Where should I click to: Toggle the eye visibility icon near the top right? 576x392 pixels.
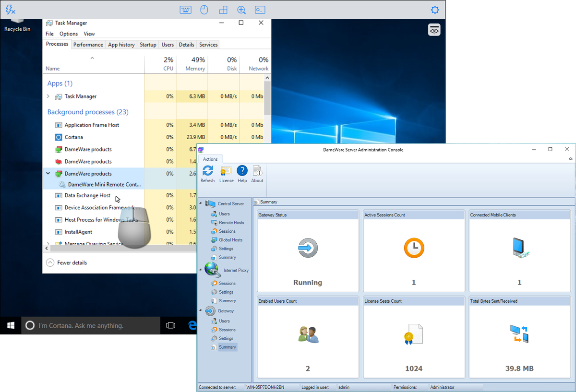[434, 29]
